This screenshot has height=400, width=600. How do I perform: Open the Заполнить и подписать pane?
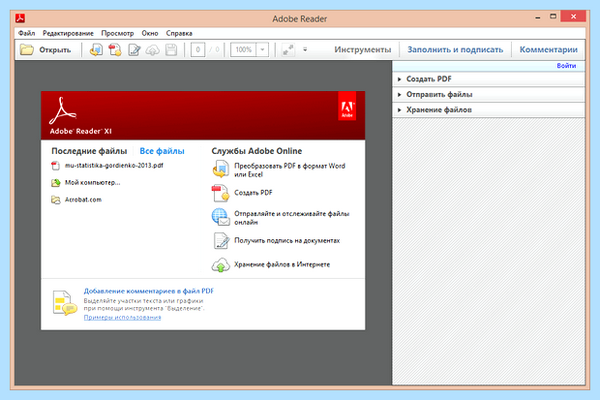click(455, 50)
